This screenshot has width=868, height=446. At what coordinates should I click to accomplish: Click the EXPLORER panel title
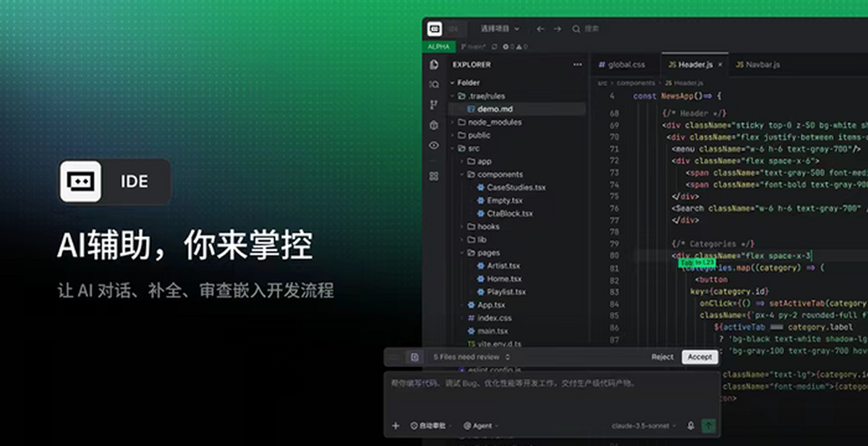(472, 64)
